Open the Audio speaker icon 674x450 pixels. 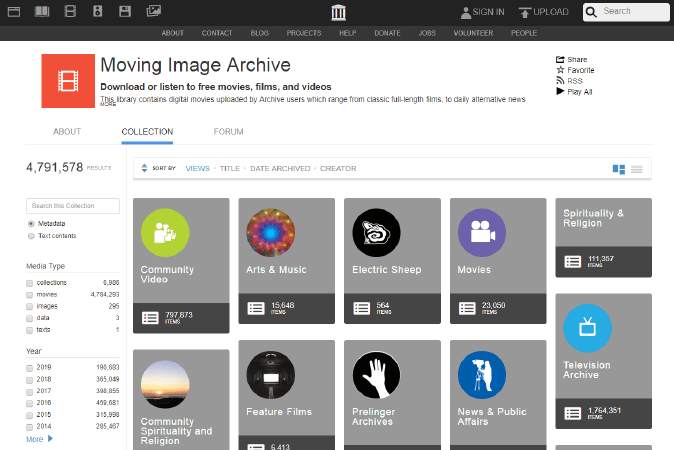(x=98, y=11)
